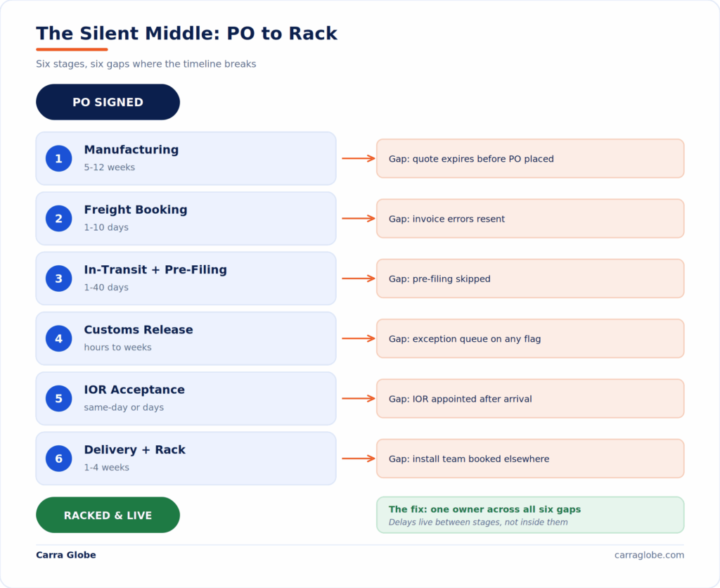Click the green fix one owner box
Screen dimensions: 720x588
[x=530, y=515]
